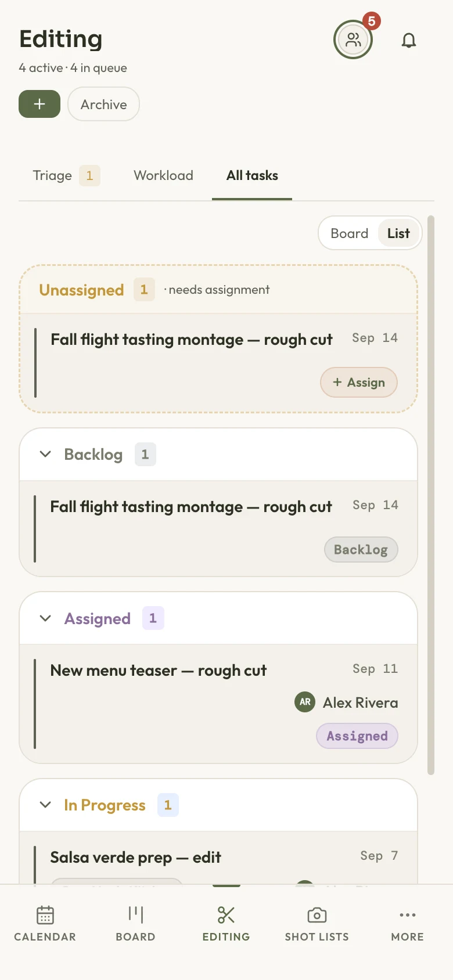Collapse the In Progress section

[x=45, y=805]
